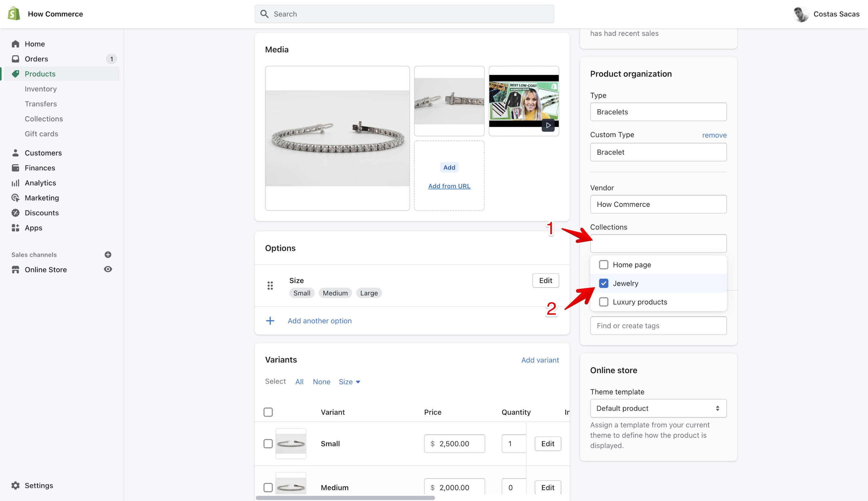868x501 pixels.
Task: Click Add from URL link
Action: pos(449,186)
